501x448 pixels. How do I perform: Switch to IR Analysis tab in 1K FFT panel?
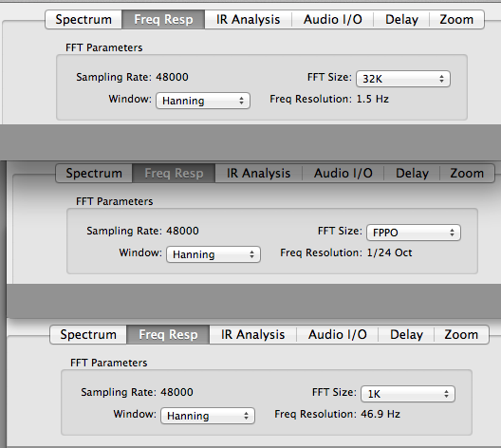click(252, 334)
